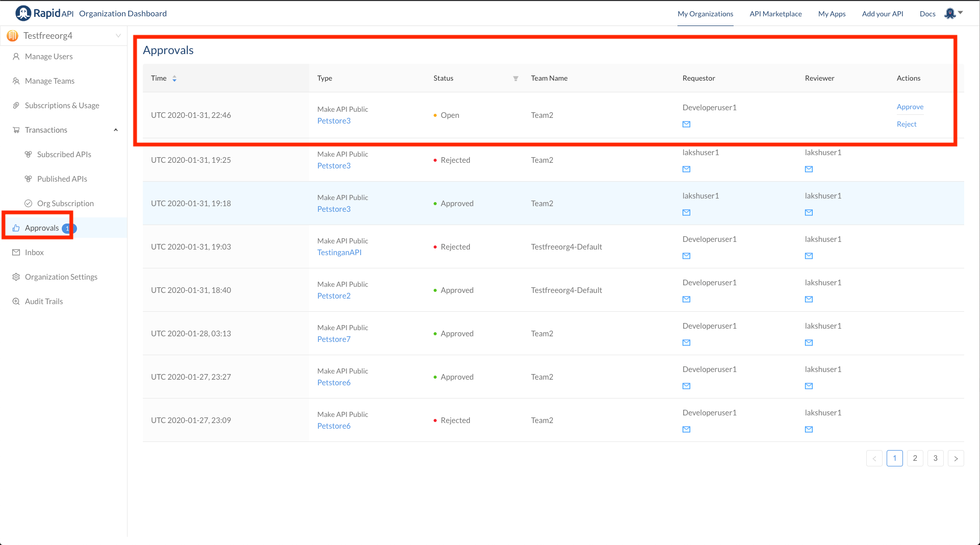Open Published APIs under Transactions
Screen dimensions: 980x545
click(63, 179)
